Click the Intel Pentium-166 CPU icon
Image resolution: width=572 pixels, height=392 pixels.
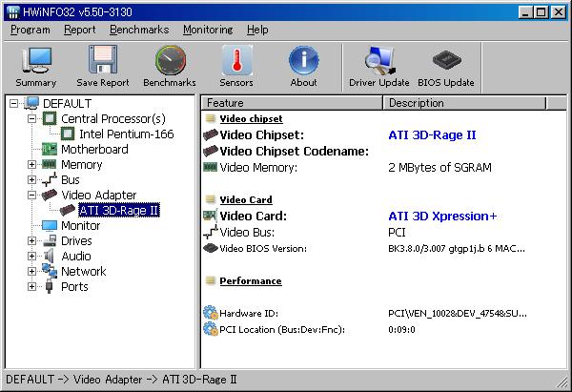click(x=68, y=134)
